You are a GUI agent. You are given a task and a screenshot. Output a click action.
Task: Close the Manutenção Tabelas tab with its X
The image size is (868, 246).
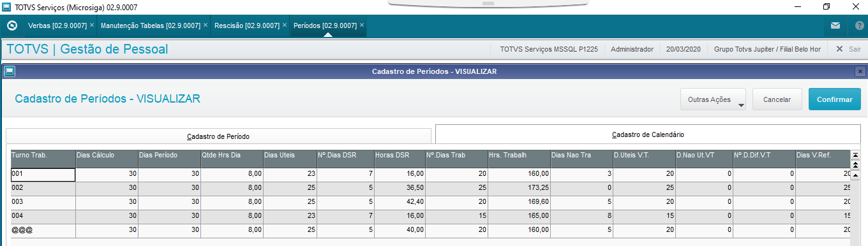point(206,25)
